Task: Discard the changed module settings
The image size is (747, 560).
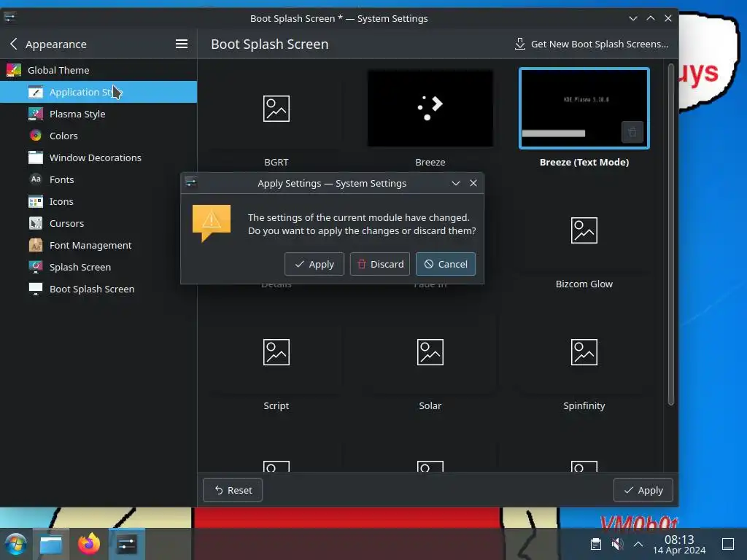Action: pos(379,264)
